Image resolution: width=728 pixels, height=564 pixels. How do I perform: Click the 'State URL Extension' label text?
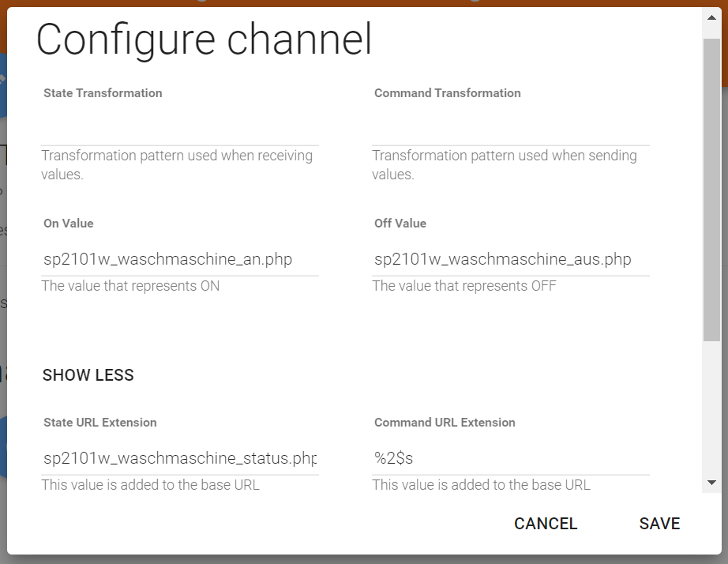pyautogui.click(x=100, y=423)
